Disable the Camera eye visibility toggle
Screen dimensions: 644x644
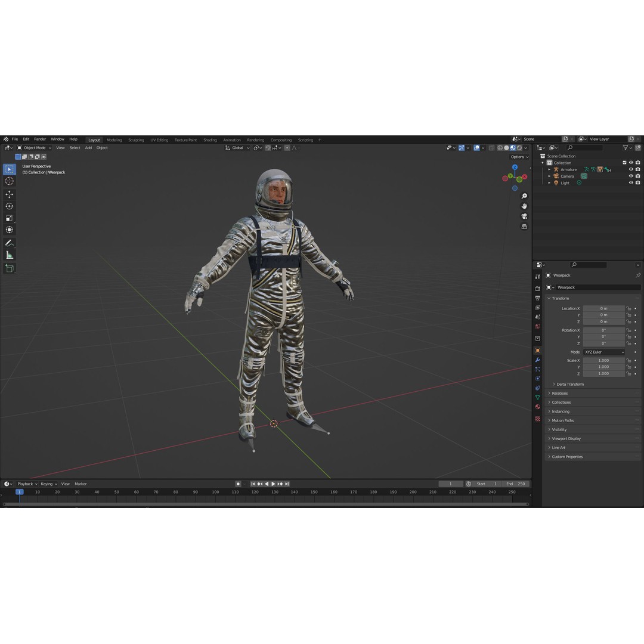pos(630,176)
